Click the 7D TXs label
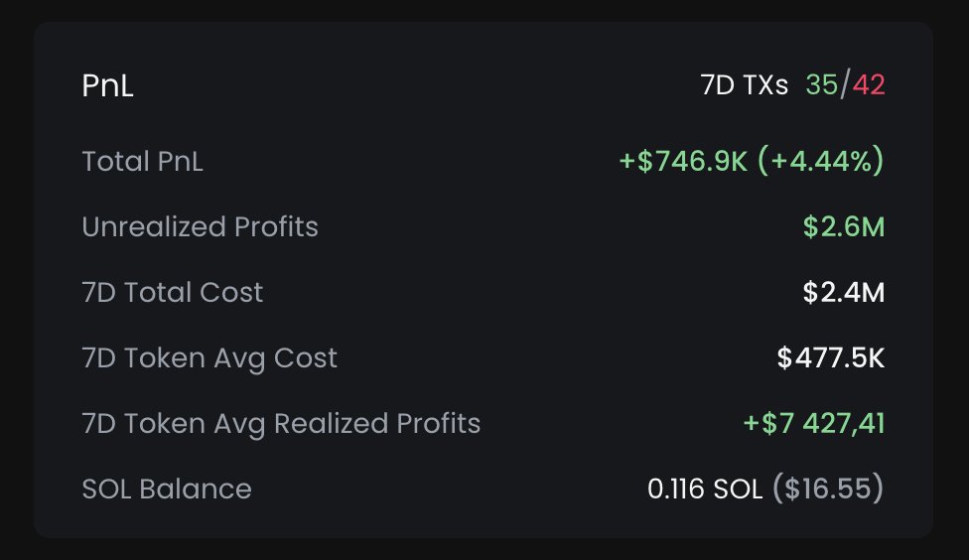The width and height of the screenshot is (969, 560). [745, 85]
